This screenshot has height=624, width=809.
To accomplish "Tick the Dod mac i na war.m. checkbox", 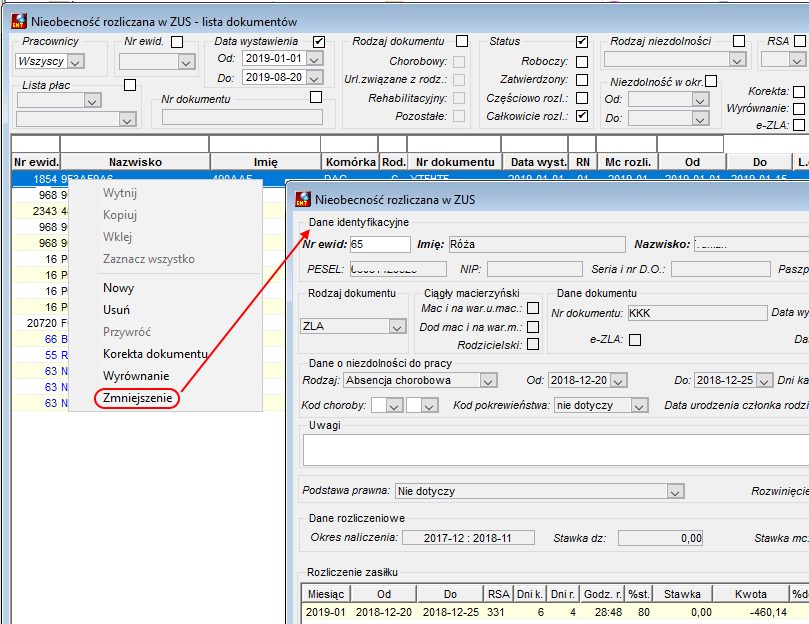I will [533, 327].
